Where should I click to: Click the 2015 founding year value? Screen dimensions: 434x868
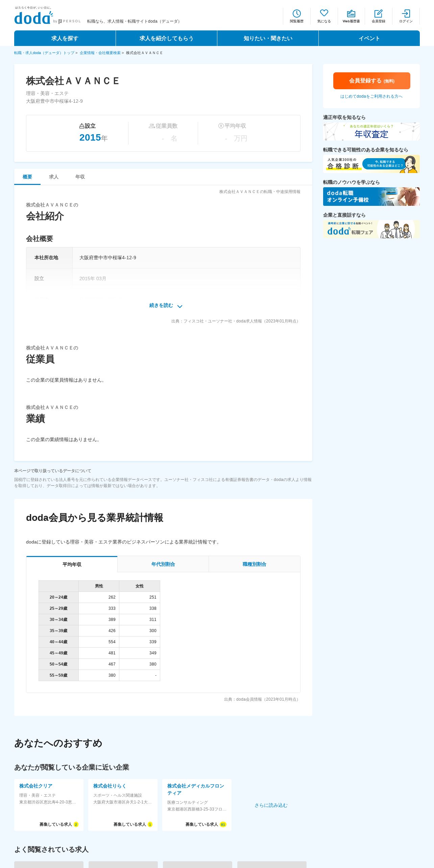[90, 138]
